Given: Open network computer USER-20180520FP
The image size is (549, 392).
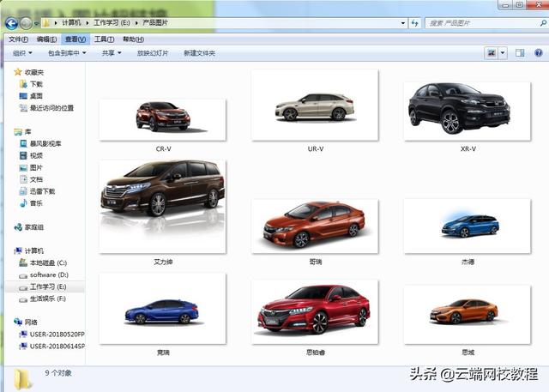Looking at the screenshot, I should pos(57,335).
